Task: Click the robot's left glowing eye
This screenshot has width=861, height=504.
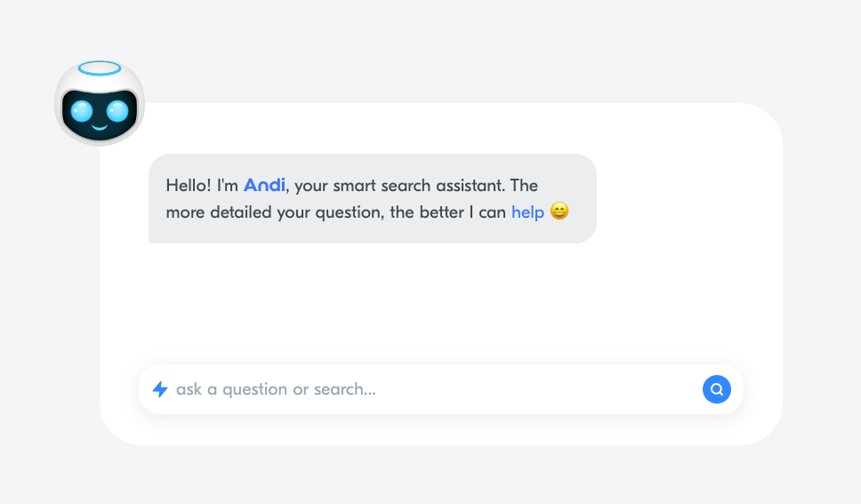Action: 82,112
